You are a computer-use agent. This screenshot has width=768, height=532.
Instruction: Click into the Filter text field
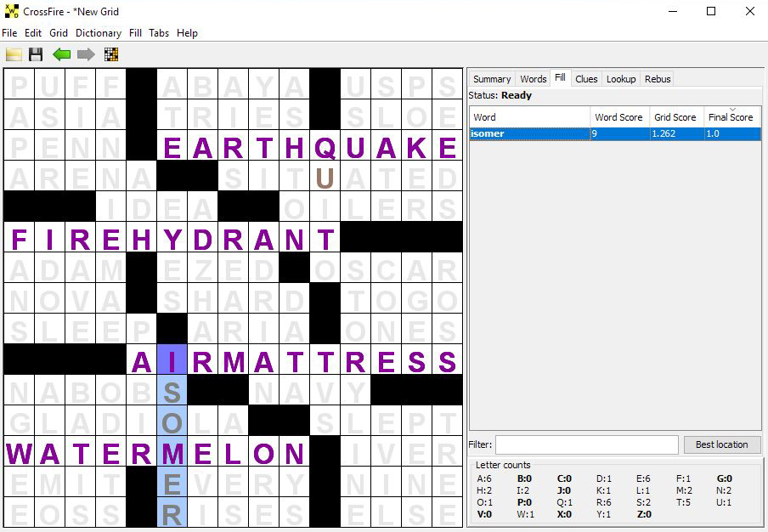pyautogui.click(x=586, y=444)
